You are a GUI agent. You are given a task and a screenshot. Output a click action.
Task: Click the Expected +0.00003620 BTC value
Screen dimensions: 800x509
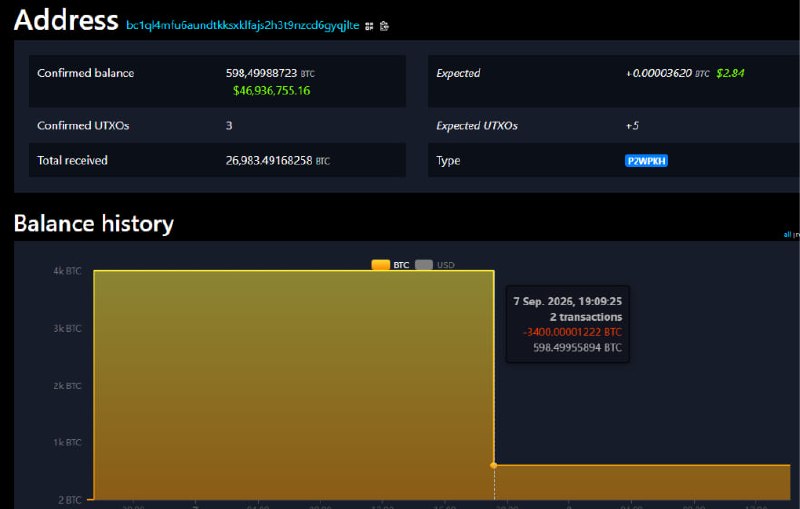pyautogui.click(x=668, y=73)
